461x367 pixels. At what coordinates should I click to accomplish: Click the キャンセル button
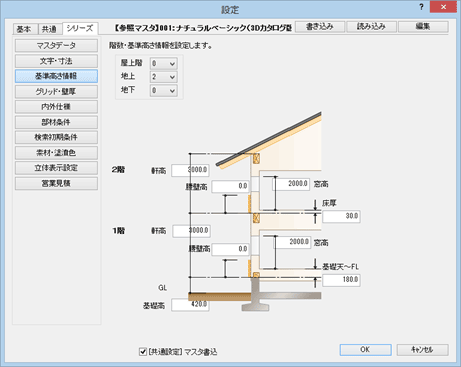pos(422,350)
